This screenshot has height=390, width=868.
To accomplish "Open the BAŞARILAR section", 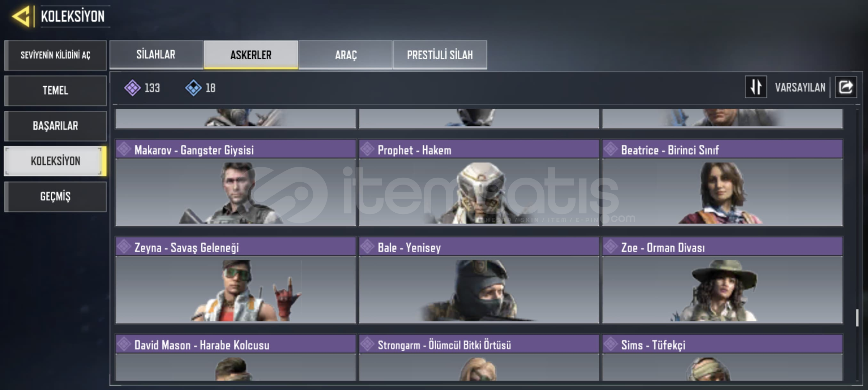I will click(55, 126).
